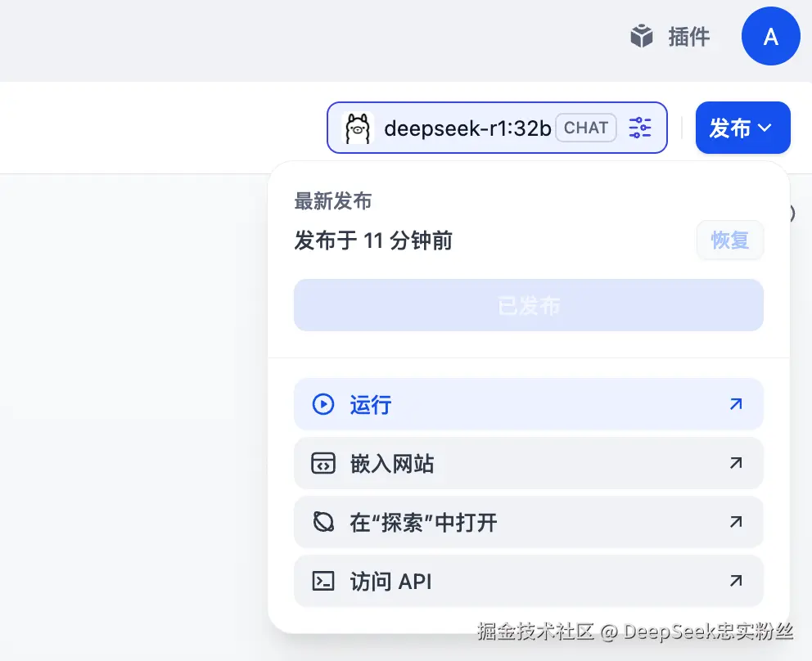
Task: Open the user avatar A menu
Action: tap(770, 36)
